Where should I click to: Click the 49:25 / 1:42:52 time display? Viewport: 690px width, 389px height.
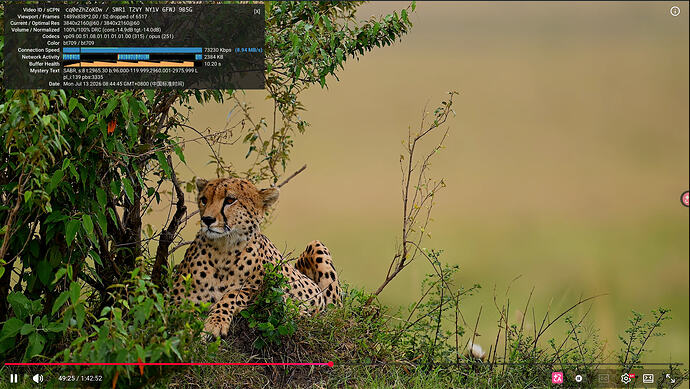tap(80, 378)
